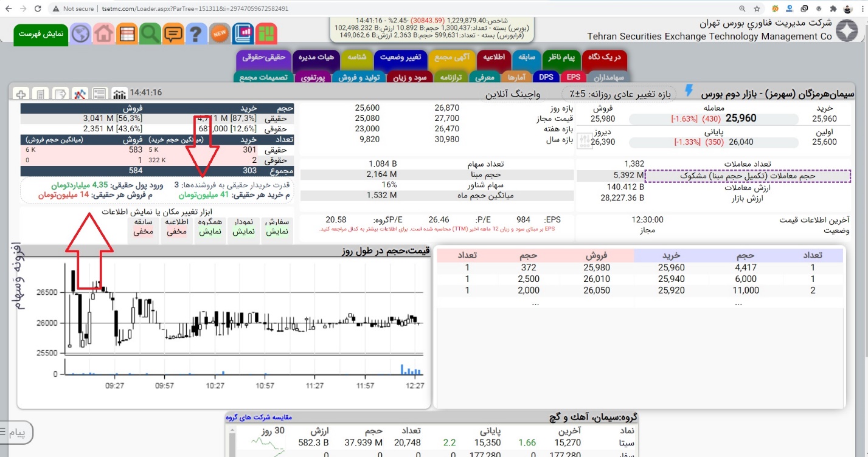This screenshot has width=868, height=457.
Task: Click the blue lightning bolt icon
Action: point(689,91)
